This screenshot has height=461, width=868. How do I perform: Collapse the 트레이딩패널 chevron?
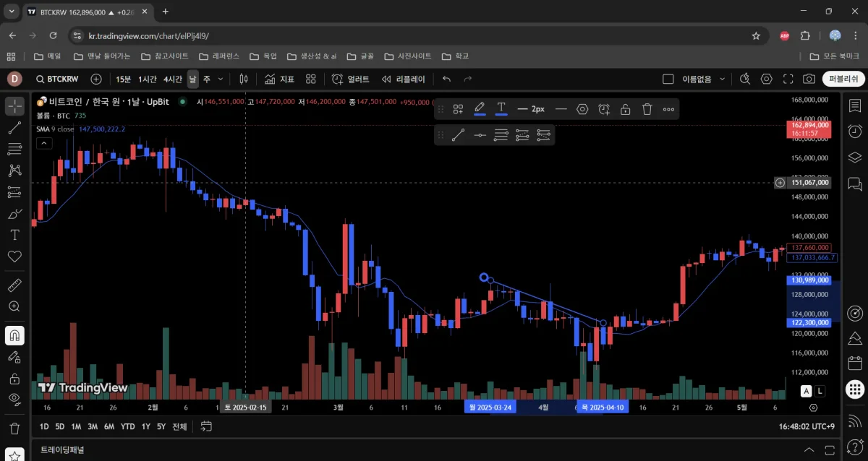809,449
